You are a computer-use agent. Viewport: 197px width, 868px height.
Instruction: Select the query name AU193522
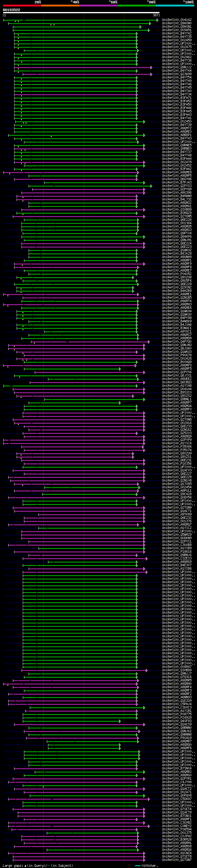(11, 10)
